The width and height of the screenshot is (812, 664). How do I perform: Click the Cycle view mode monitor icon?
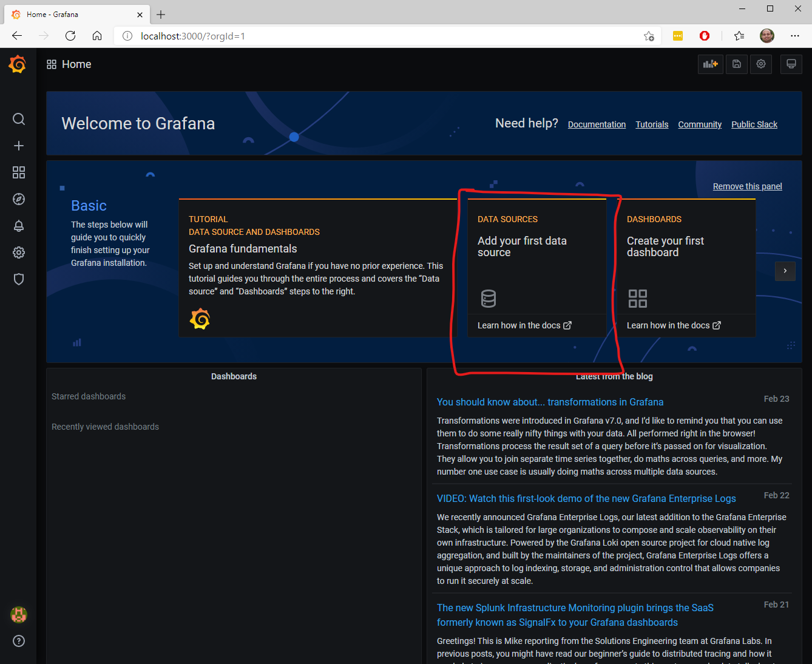[x=791, y=64]
